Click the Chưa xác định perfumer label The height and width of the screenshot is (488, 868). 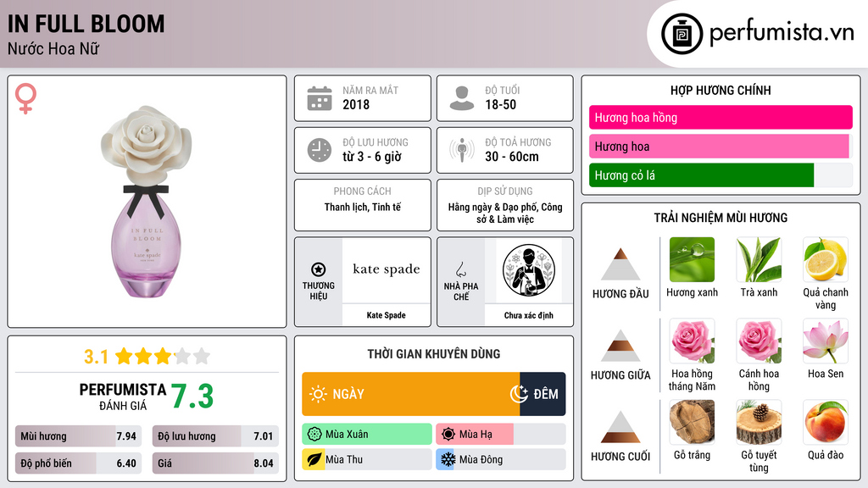[x=528, y=315]
